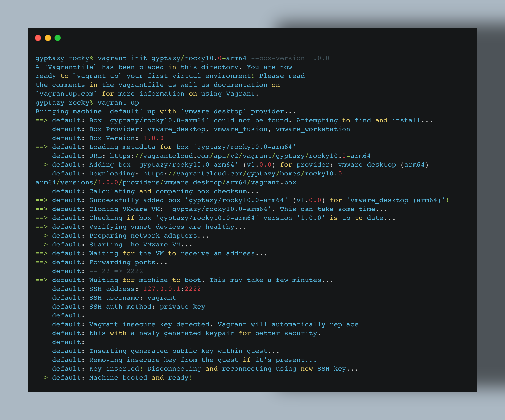Click the 'Box Provider: vmware_desktop' line

tap(201, 129)
